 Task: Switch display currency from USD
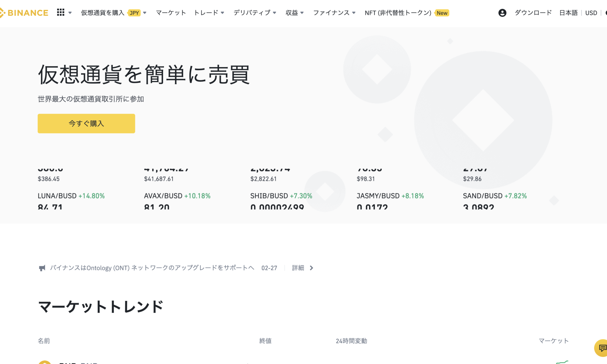pyautogui.click(x=591, y=12)
